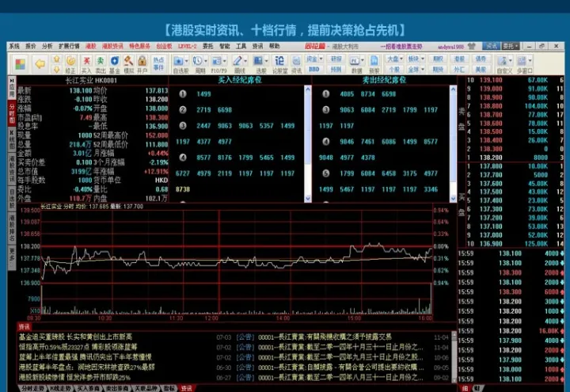Click the 长江实业 HK0001 stock title
The image size is (570, 392).
click(x=91, y=80)
